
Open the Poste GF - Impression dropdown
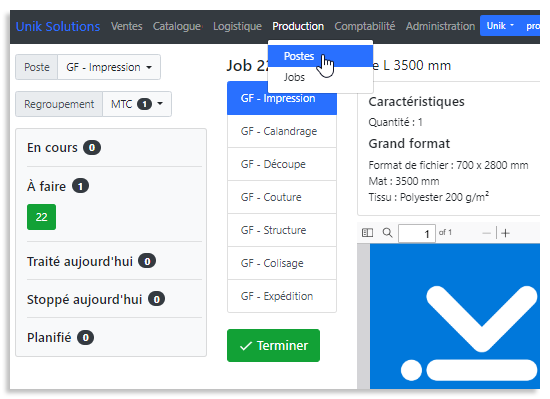[109, 67]
